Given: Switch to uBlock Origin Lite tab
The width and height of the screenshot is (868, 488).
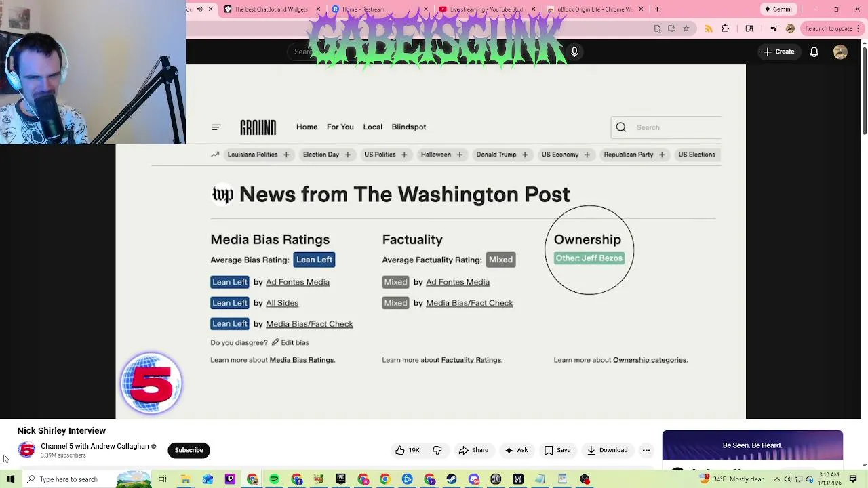Looking at the screenshot, I should click(x=594, y=9).
